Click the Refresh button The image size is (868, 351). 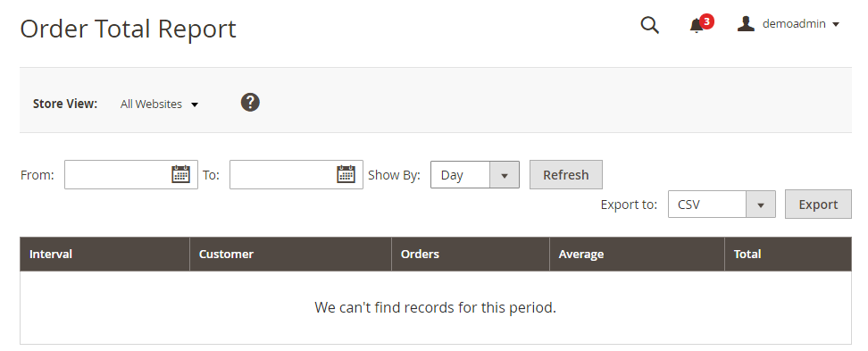566,175
